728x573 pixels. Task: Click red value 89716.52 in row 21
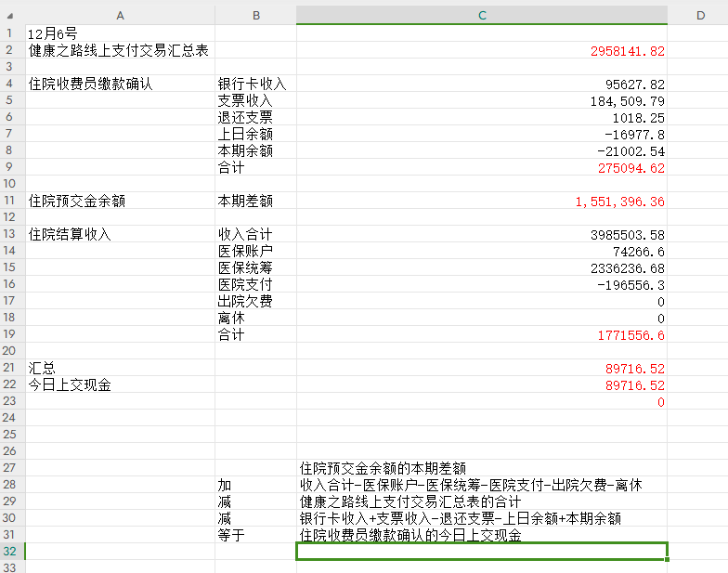pos(635,368)
